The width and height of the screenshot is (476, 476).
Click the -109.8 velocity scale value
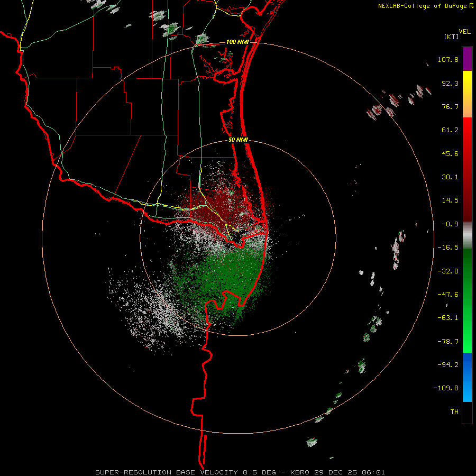pos(446,388)
